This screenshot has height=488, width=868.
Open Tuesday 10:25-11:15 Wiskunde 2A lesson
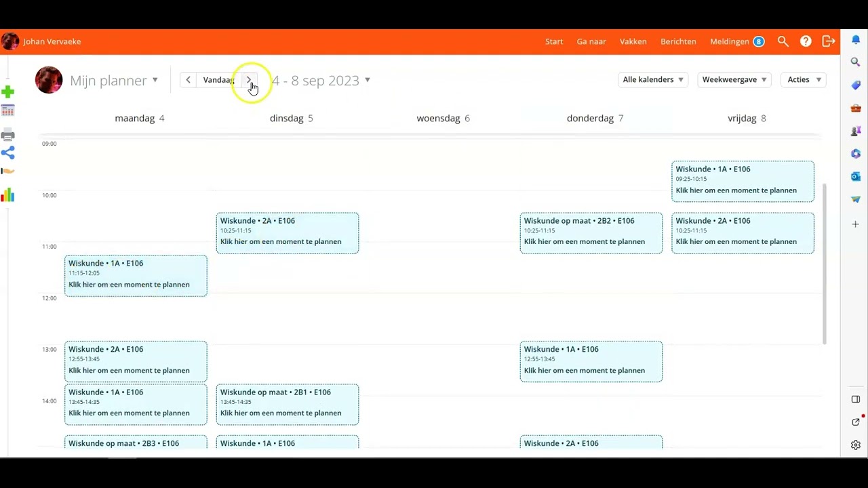point(288,233)
